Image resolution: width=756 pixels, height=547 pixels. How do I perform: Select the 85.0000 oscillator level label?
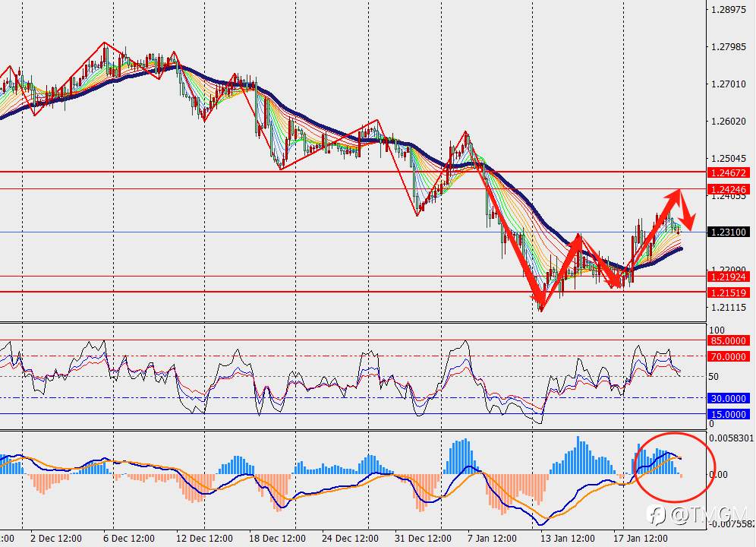[729, 341]
